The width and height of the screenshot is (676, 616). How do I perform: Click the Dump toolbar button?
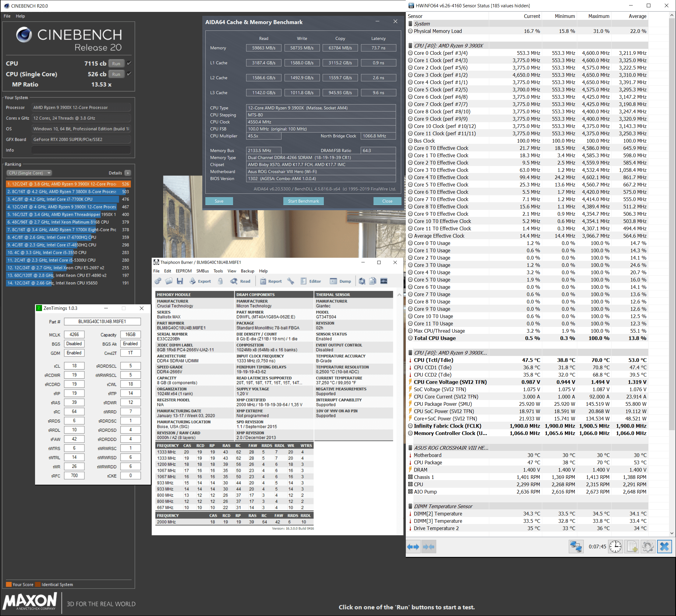(x=340, y=281)
